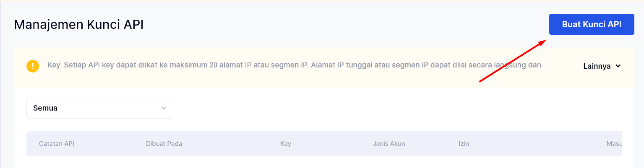Click the chevron arrow beside Lainnya
Screen dimensions: 644x168
[618, 66]
